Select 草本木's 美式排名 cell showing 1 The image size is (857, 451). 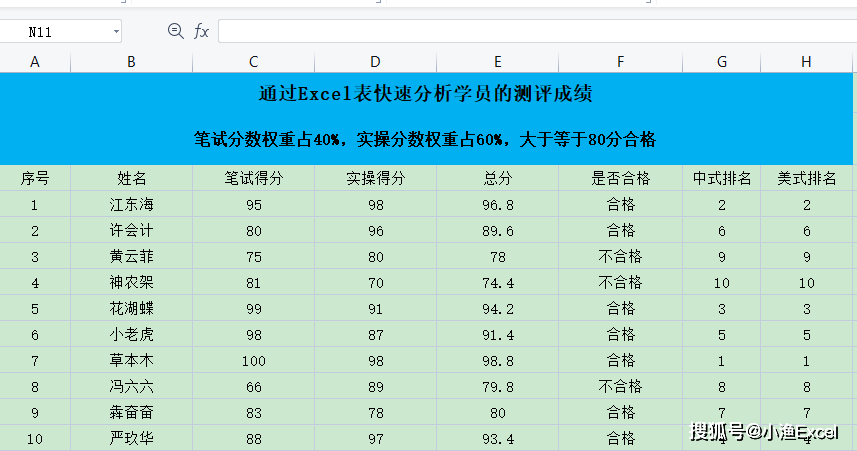(x=806, y=361)
